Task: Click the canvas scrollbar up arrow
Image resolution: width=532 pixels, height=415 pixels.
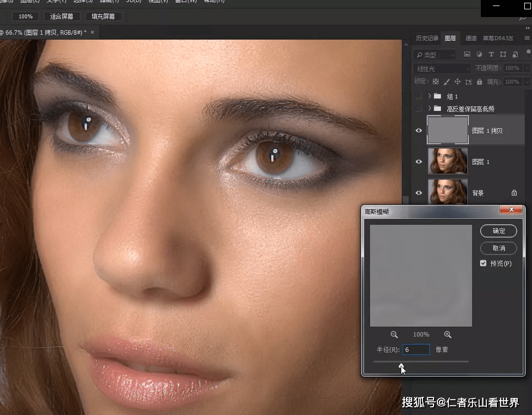Action: click(406, 45)
